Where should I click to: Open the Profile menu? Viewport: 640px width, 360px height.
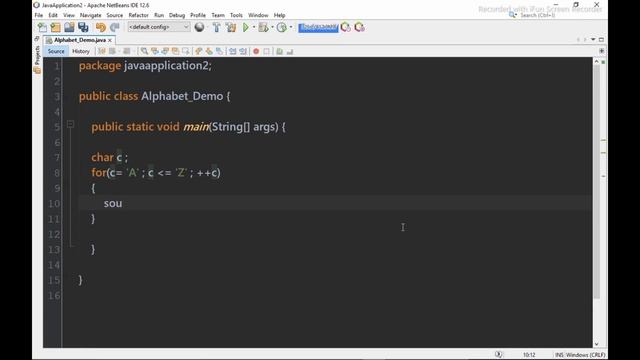(198, 15)
